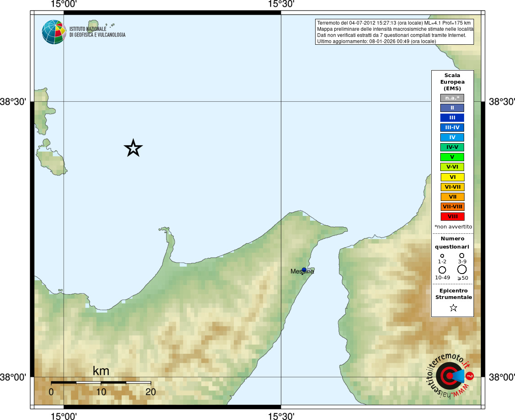Image resolution: width=515 pixels, height=420 pixels.
Task: Click the blue Messina intensity marker
Action: [x=304, y=270]
